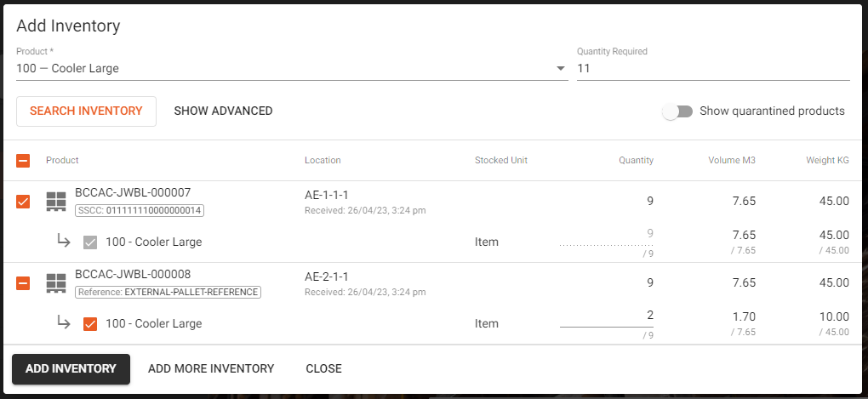Click the Quantity Required input field
The image size is (868, 399).
(713, 69)
